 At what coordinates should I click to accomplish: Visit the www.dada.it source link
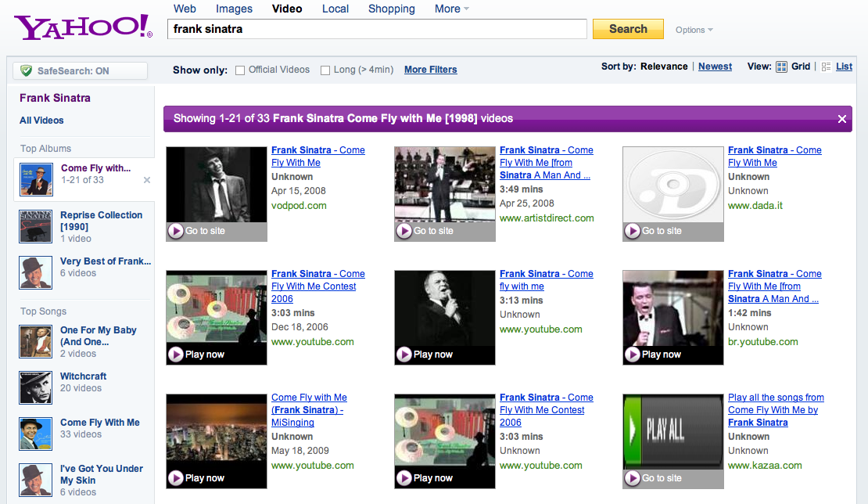(755, 206)
